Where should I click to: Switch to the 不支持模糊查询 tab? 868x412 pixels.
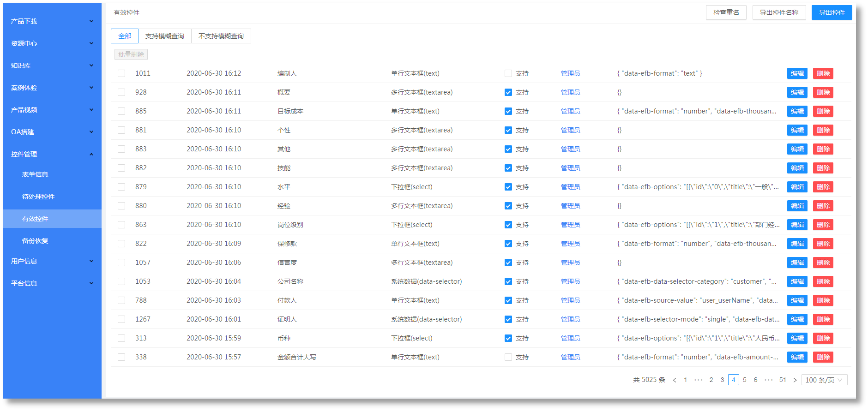point(221,36)
